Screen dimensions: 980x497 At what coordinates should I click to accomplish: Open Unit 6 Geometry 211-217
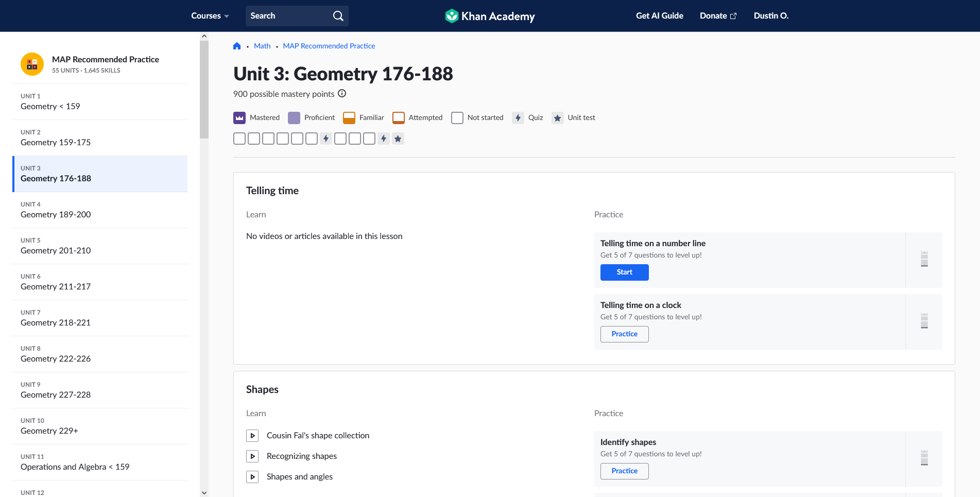pos(100,282)
